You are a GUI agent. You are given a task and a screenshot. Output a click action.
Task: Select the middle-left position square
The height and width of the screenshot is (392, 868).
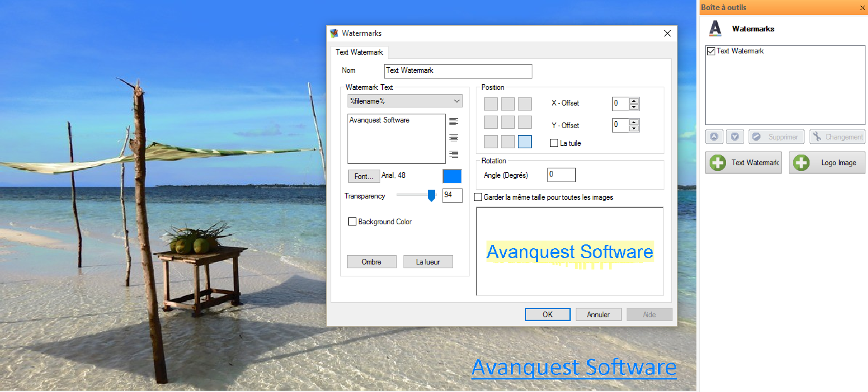(491, 122)
